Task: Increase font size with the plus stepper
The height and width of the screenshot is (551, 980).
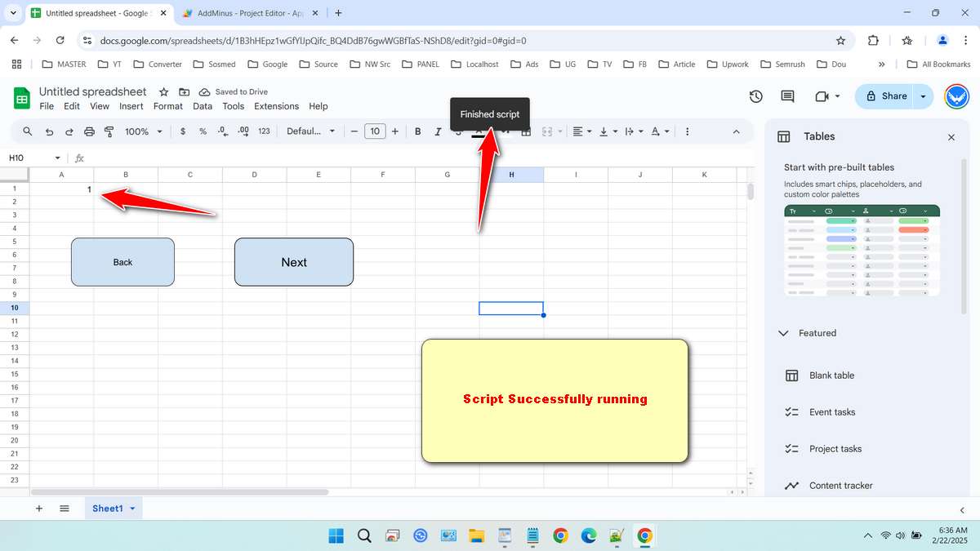Action: (x=394, y=131)
